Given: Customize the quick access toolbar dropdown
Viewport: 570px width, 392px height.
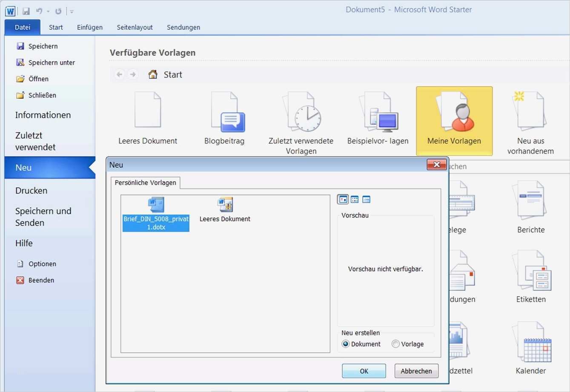Looking at the screenshot, I should tap(72, 11).
